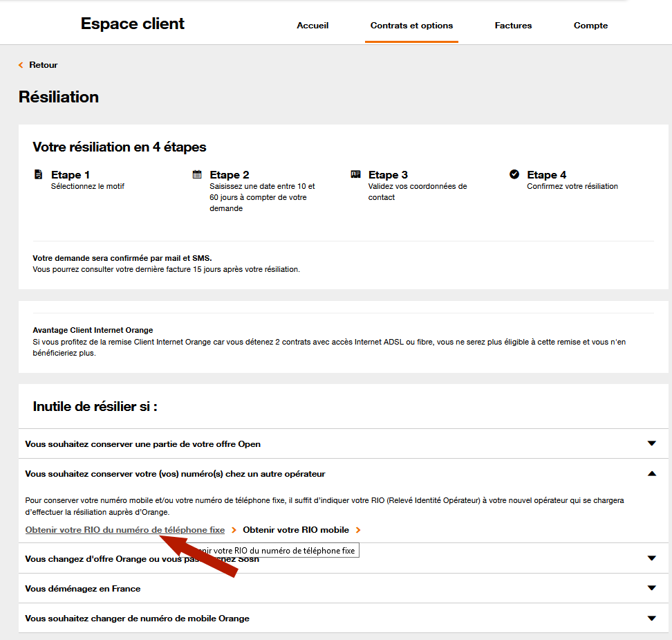Click the Etape 4 heading text
672x640 pixels.
(546, 174)
